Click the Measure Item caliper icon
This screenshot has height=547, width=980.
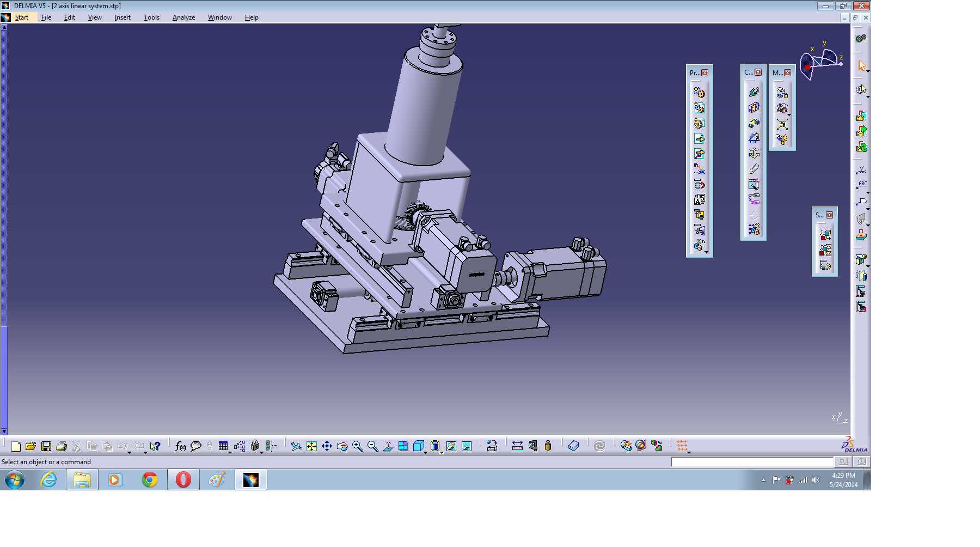tap(532, 446)
